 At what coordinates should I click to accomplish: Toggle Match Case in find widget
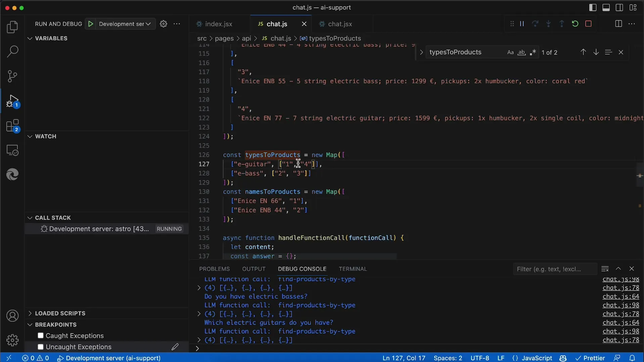tap(510, 52)
